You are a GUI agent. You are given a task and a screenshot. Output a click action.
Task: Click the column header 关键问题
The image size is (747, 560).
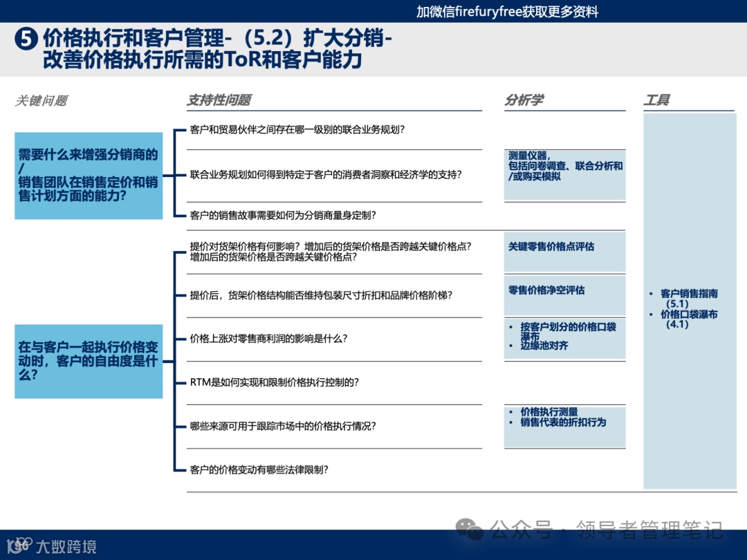(x=41, y=100)
